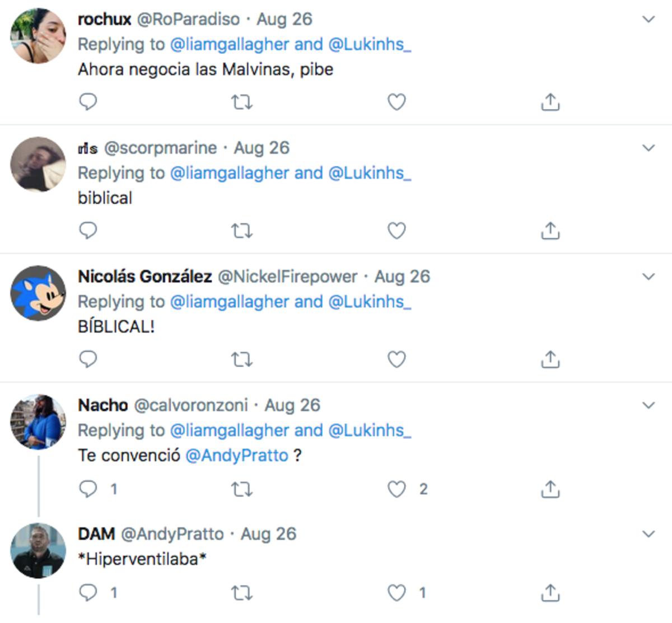672x623 pixels.
Task: Open the @AndyPratto mention in Nacho's tweet
Action: point(236,456)
